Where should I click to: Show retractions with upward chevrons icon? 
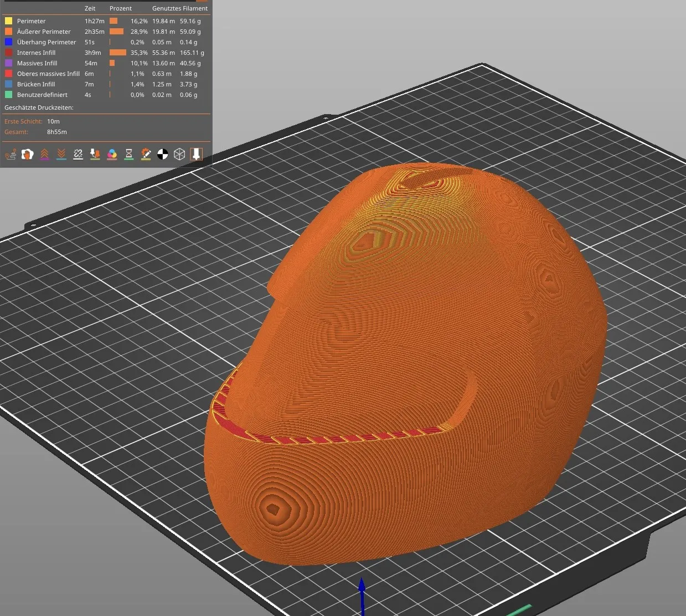44,154
